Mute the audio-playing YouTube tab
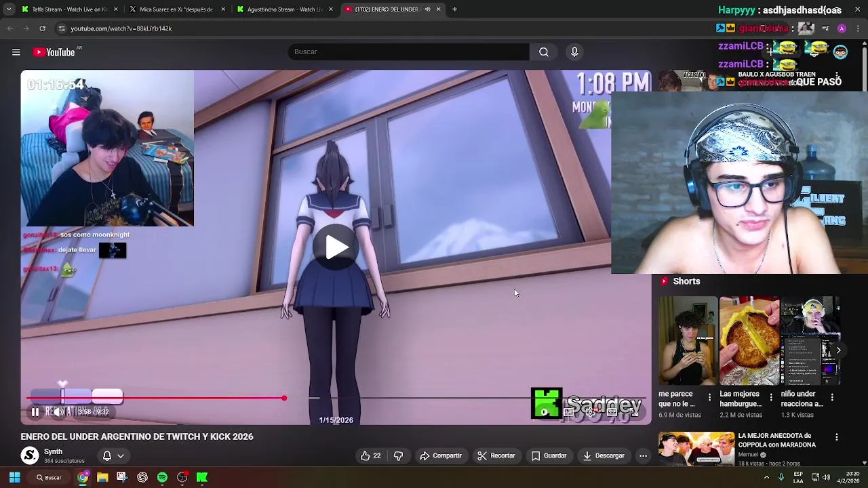Screen dimensions: 868x488 (x=427, y=9)
